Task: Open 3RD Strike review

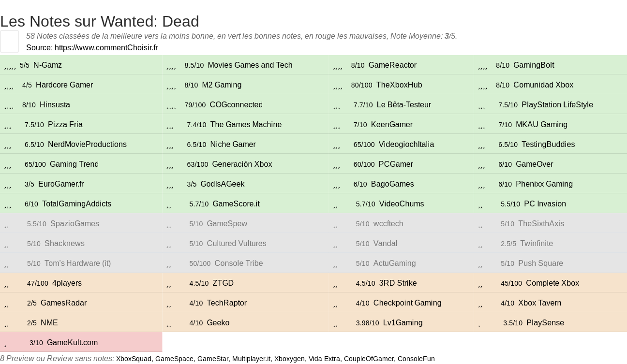Action: click(x=398, y=283)
